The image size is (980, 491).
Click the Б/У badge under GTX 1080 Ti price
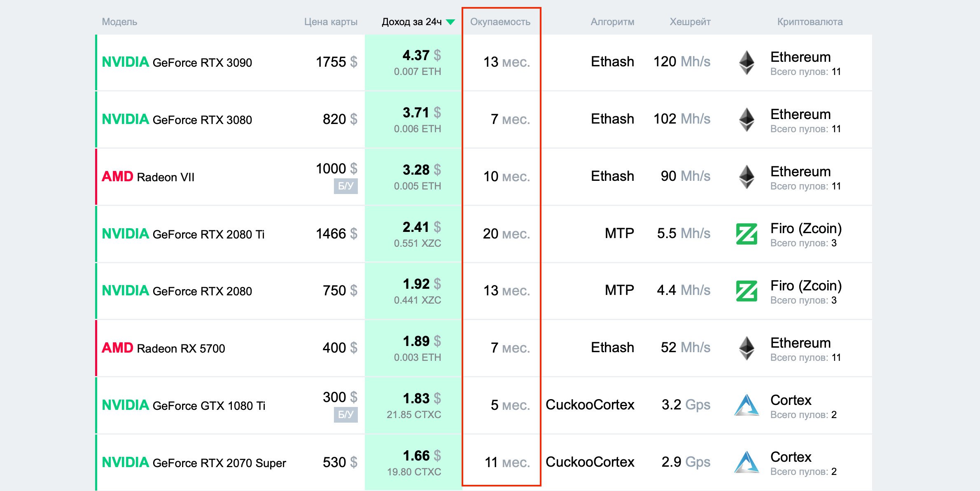(345, 415)
